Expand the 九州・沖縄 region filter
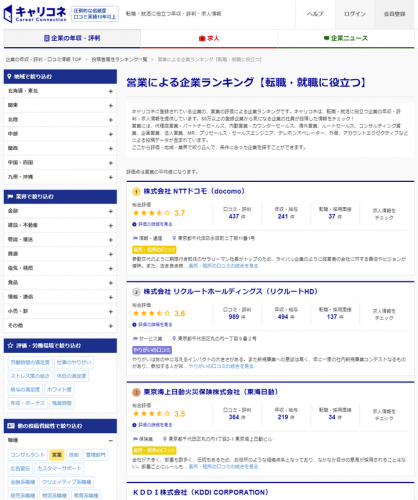Image resolution: width=418 pixels, height=500 pixels. pos(60,177)
